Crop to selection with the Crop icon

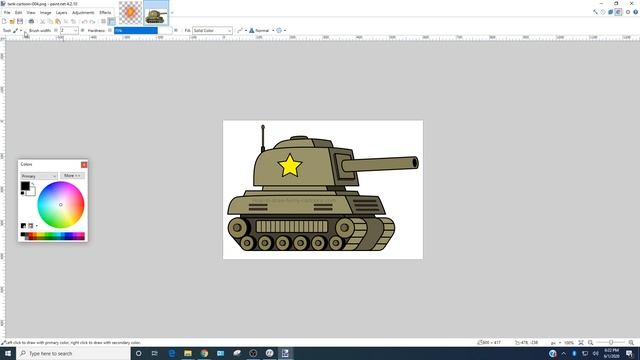(x=66, y=21)
